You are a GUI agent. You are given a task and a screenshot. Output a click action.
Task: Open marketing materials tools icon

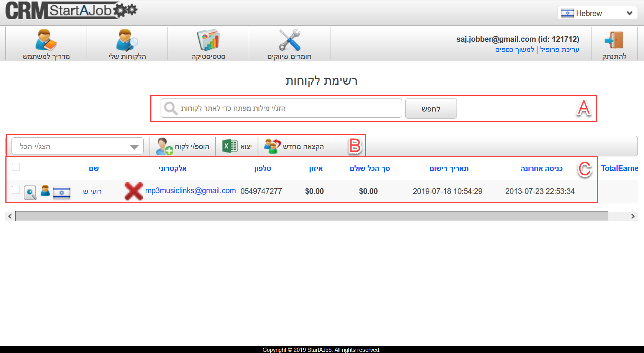click(289, 40)
